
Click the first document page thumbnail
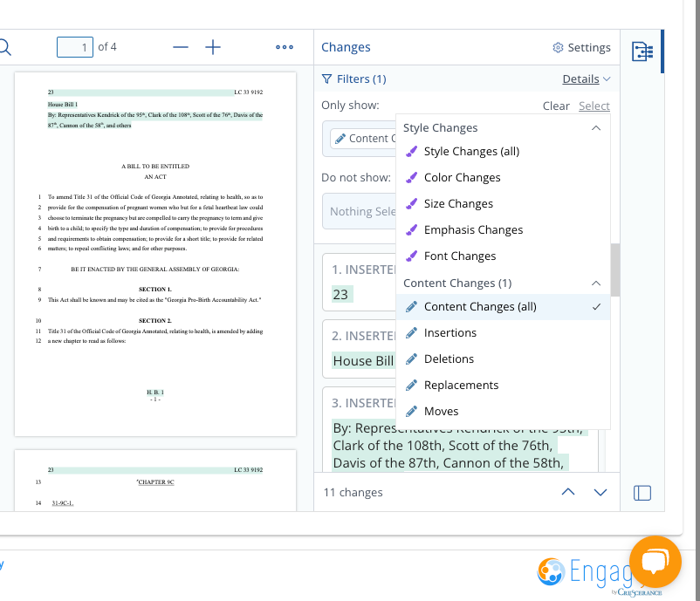155,255
